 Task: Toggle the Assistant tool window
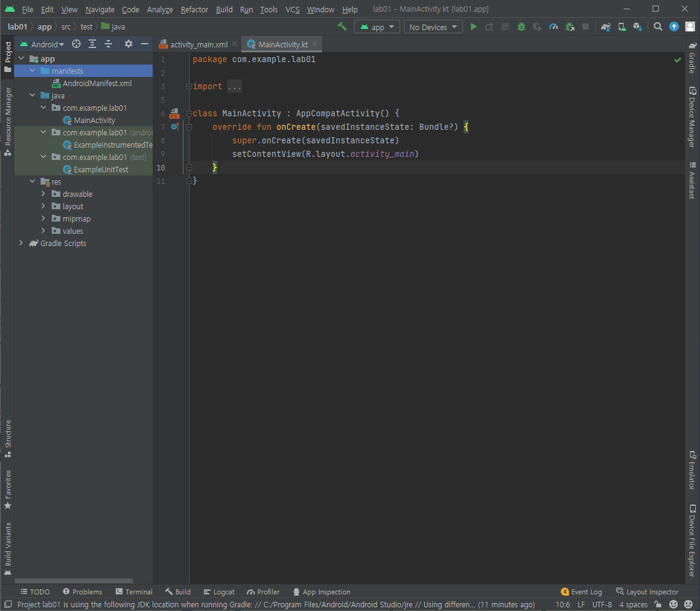[x=692, y=180]
